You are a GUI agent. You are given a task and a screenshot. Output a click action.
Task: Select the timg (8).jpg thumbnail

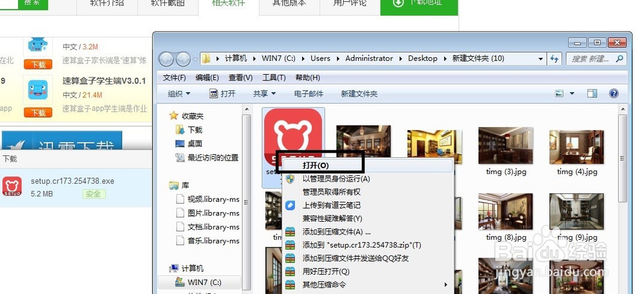[x=506, y=211]
